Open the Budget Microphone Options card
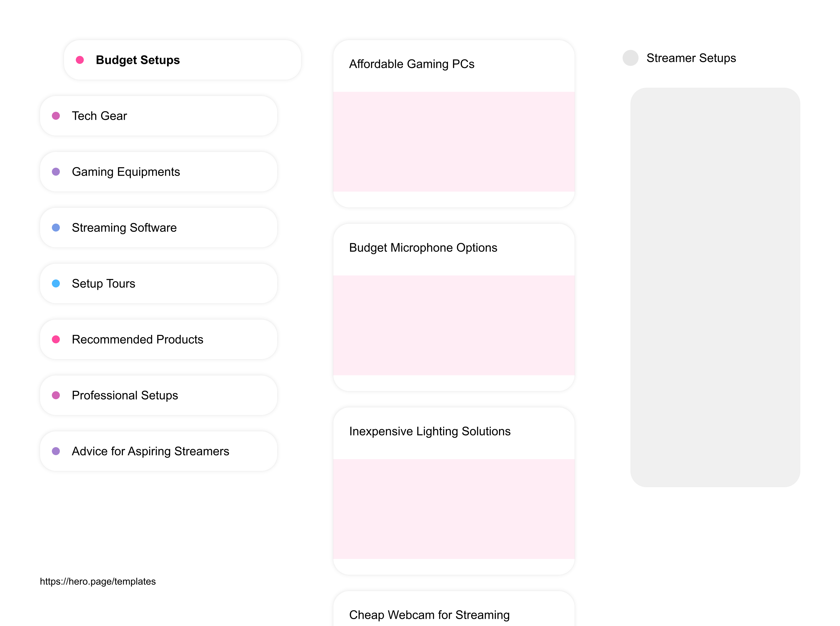Image resolution: width=840 pixels, height=626 pixels. (x=424, y=248)
